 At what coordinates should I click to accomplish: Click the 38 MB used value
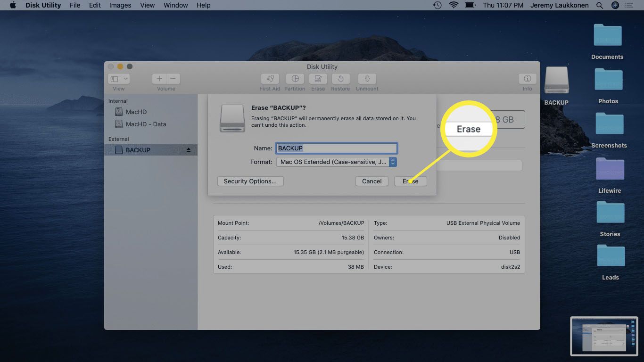pos(356,267)
